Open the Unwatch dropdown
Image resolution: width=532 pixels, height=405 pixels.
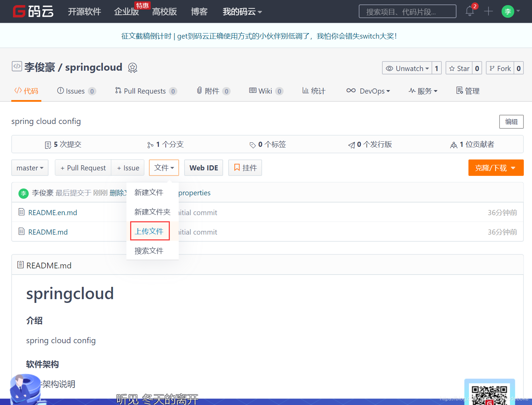coord(407,68)
